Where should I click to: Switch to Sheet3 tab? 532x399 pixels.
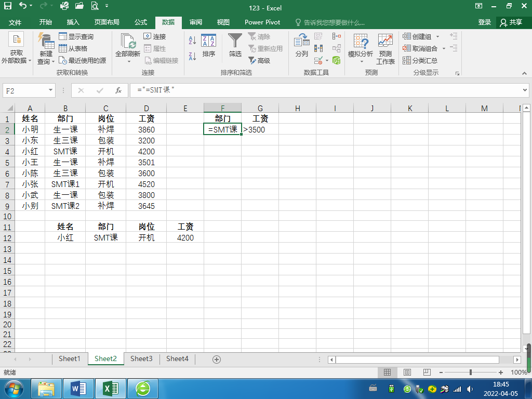tap(141, 358)
